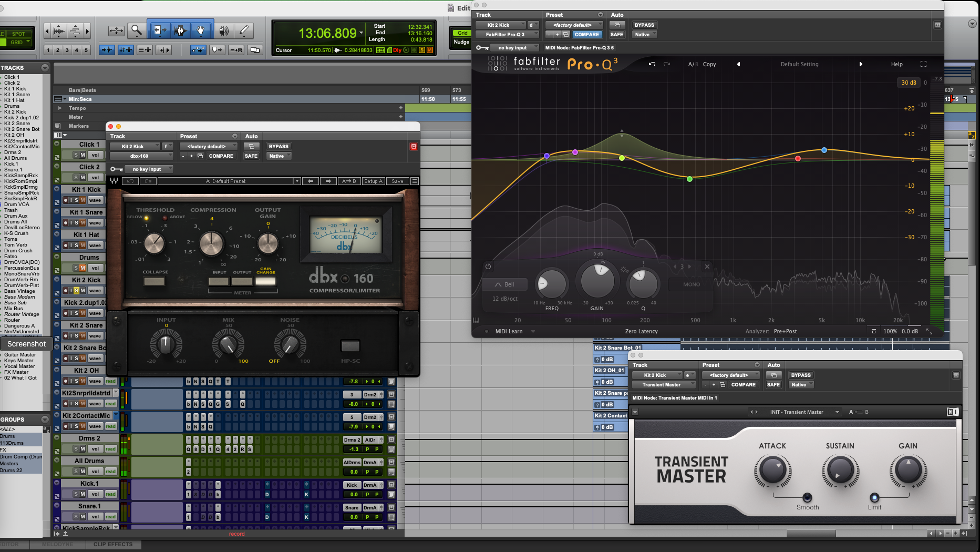Click COMPARE in Pro-Q 3 window
The width and height of the screenshot is (980, 552).
coord(586,35)
